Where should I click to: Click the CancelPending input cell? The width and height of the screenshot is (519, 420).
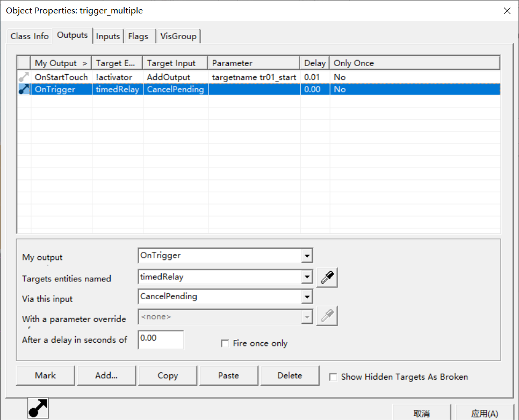[176, 89]
